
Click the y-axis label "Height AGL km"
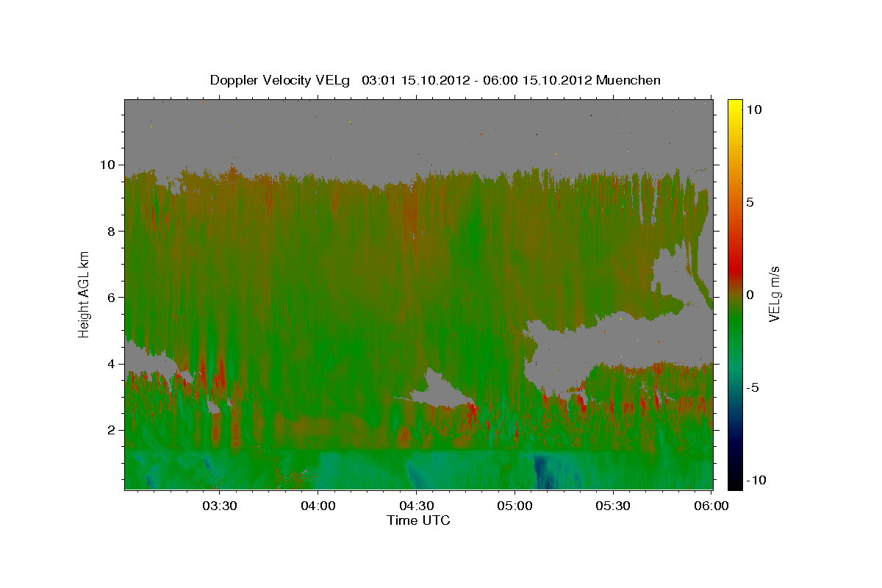pos(84,293)
